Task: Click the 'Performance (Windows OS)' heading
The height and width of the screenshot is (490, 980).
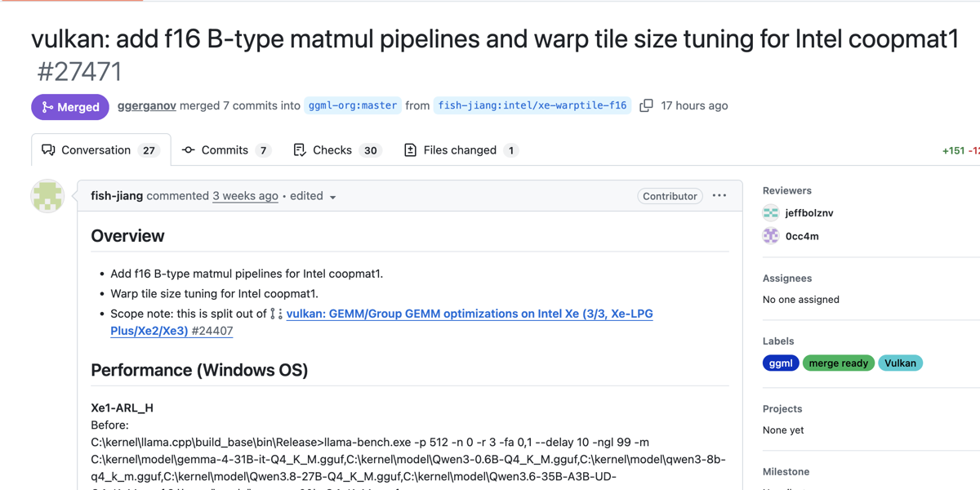Action: pos(199,370)
